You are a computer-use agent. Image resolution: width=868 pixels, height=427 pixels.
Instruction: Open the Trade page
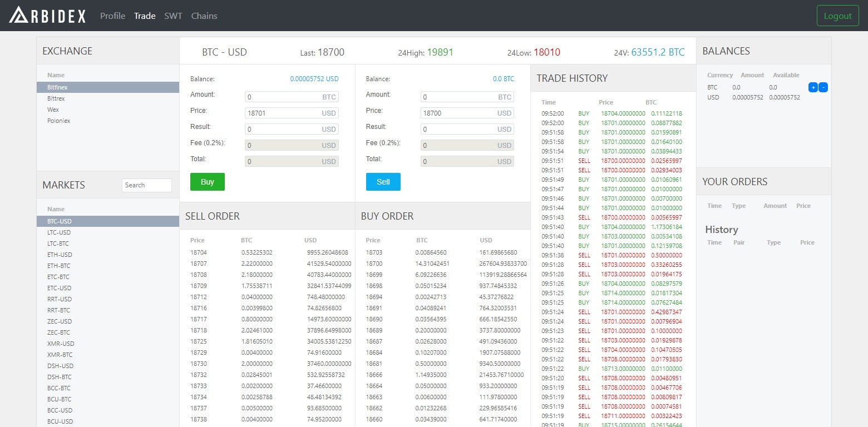(x=145, y=16)
